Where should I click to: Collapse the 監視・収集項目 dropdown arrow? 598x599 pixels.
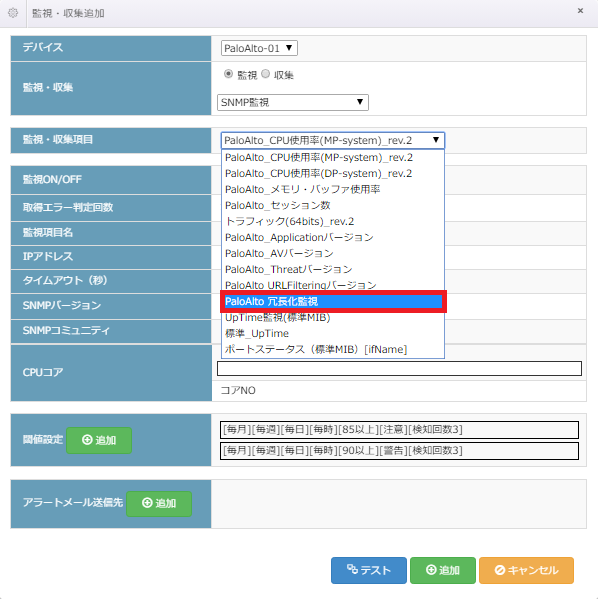point(435,140)
